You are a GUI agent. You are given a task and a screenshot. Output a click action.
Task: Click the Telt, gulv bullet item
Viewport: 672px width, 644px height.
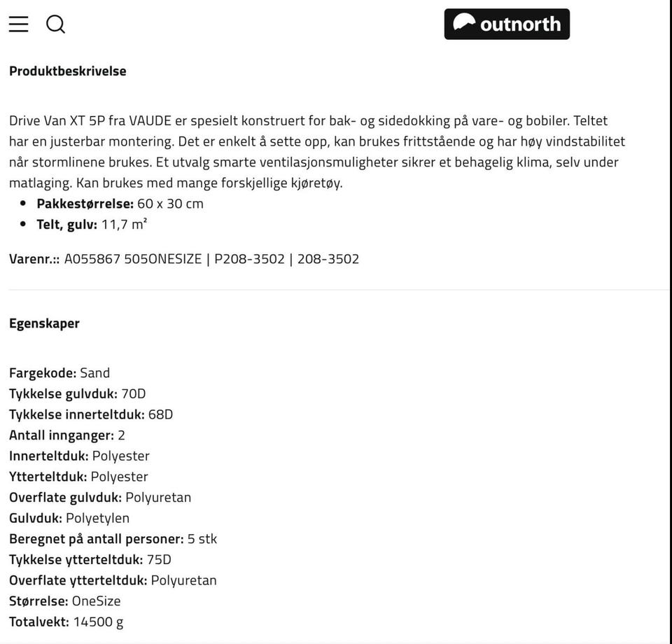92,225
